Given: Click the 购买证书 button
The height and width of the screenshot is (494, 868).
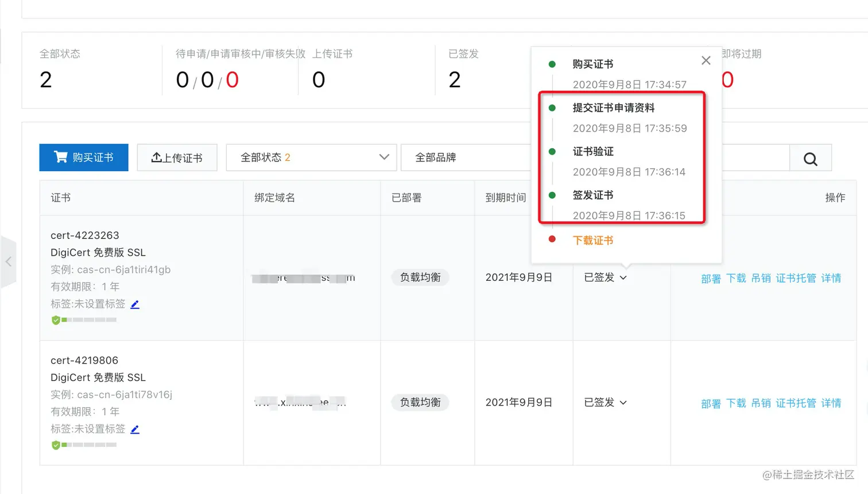Looking at the screenshot, I should point(84,157).
